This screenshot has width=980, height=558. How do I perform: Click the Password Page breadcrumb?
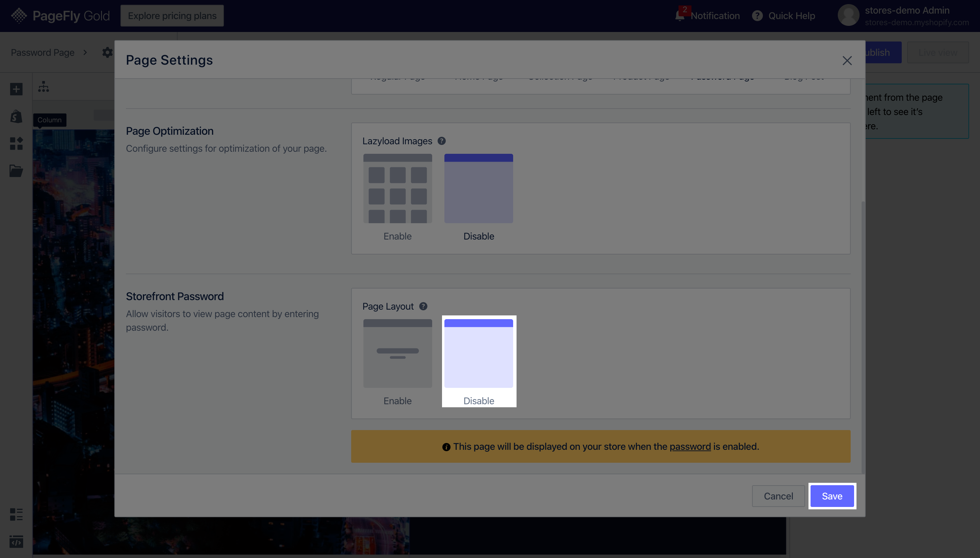(43, 52)
